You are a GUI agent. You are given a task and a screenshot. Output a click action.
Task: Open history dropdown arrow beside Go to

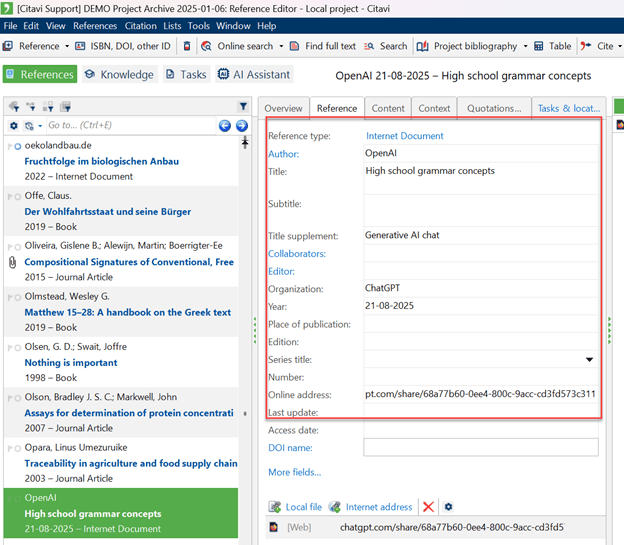[x=40, y=126]
